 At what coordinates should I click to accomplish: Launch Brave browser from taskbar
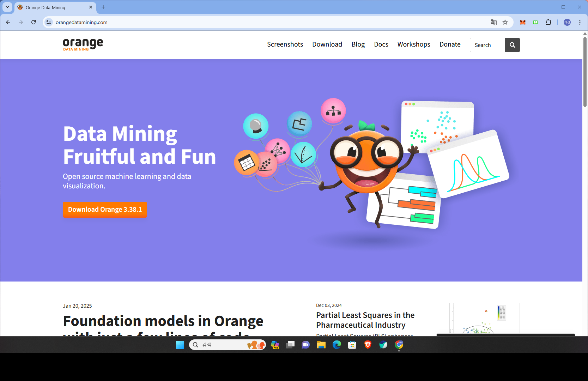click(x=368, y=345)
